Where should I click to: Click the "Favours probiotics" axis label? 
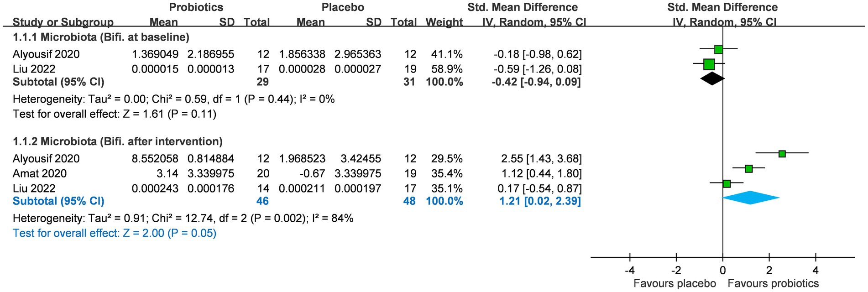click(773, 283)
